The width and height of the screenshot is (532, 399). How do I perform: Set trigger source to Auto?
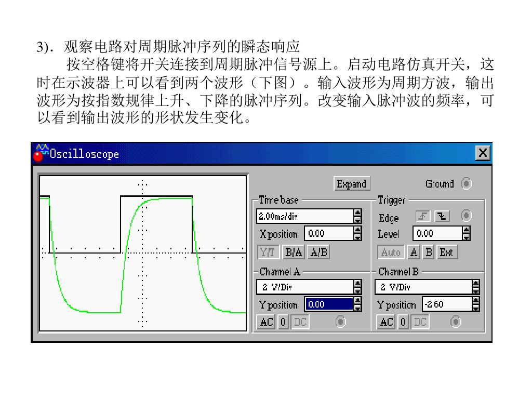pyautogui.click(x=391, y=252)
